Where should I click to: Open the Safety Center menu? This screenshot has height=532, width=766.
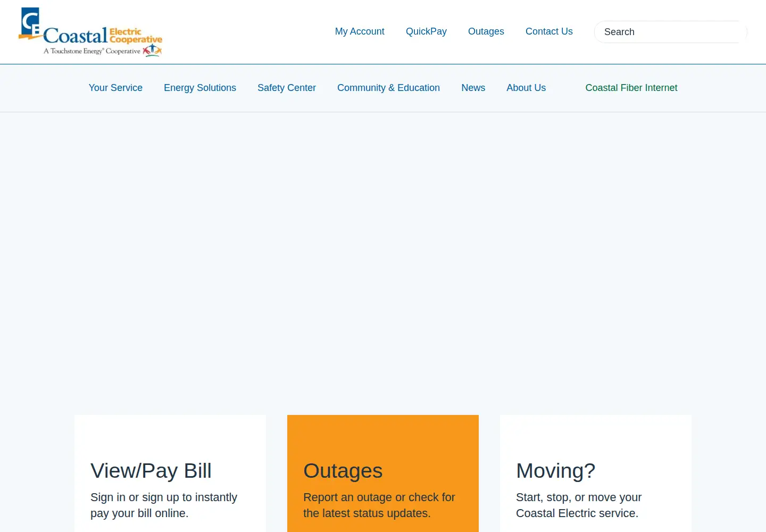(x=287, y=88)
